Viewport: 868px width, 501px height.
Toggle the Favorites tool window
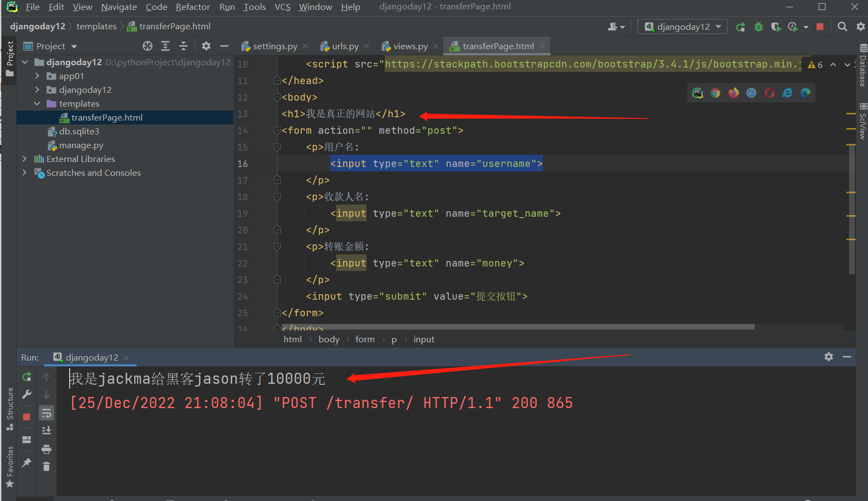pyautogui.click(x=9, y=467)
